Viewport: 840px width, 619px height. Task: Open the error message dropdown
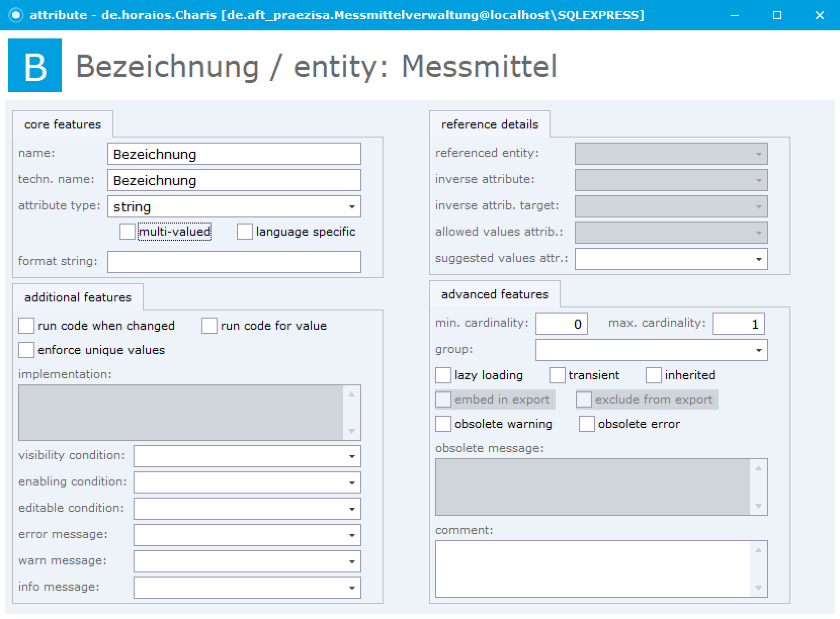[352, 536]
